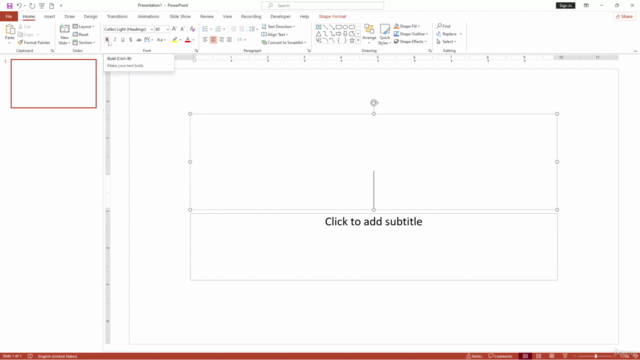Switch to Slide Sorter view icon
The image size is (640, 360).
tap(538, 356)
